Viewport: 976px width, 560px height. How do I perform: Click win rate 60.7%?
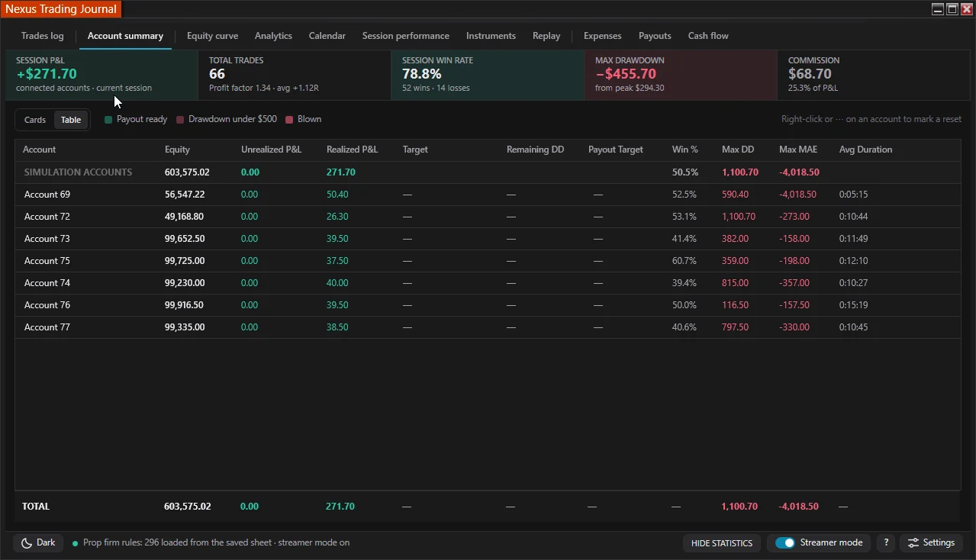point(684,261)
